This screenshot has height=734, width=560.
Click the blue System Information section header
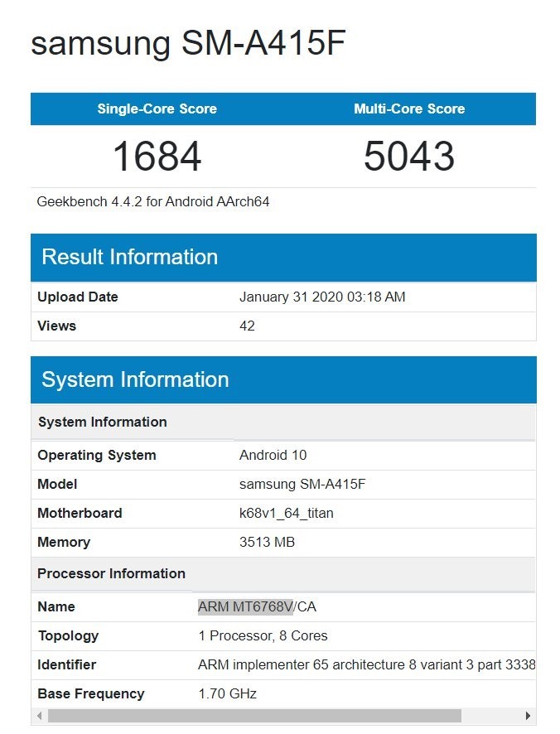135,379
